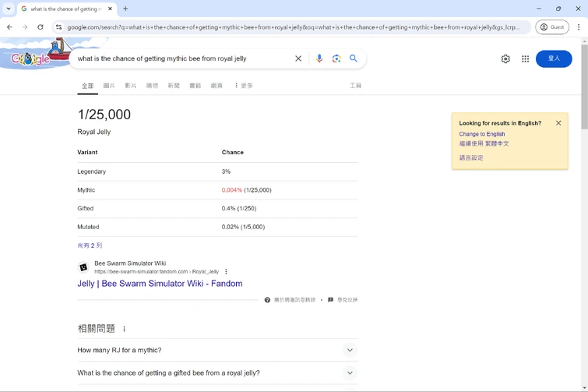588x392 pixels.
Task: Switch to the 網頁 (Web) tab
Action: click(217, 86)
